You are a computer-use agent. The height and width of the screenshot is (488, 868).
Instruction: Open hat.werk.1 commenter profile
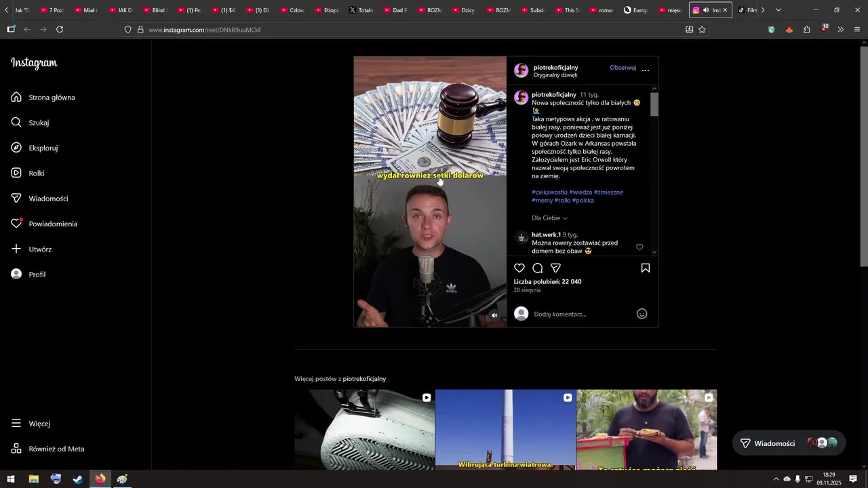pos(546,235)
